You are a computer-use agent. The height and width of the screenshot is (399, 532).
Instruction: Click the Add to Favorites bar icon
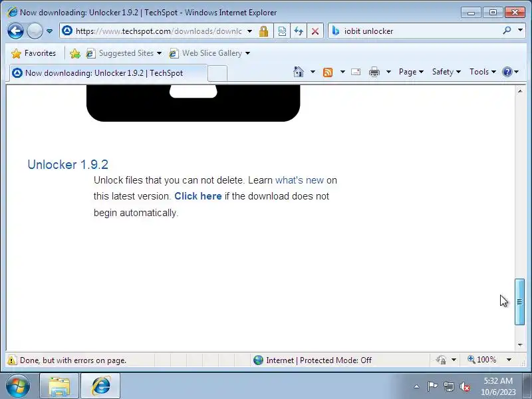pyautogui.click(x=75, y=53)
